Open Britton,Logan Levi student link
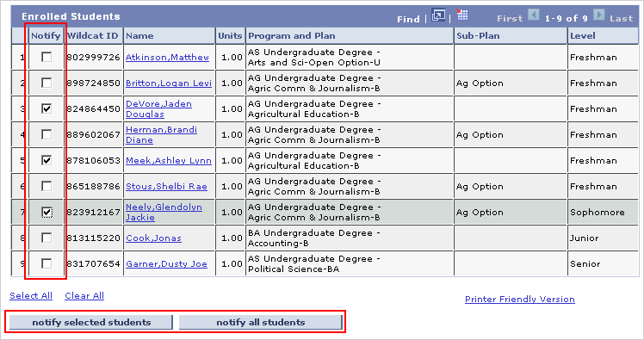The image size is (644, 340). [169, 83]
